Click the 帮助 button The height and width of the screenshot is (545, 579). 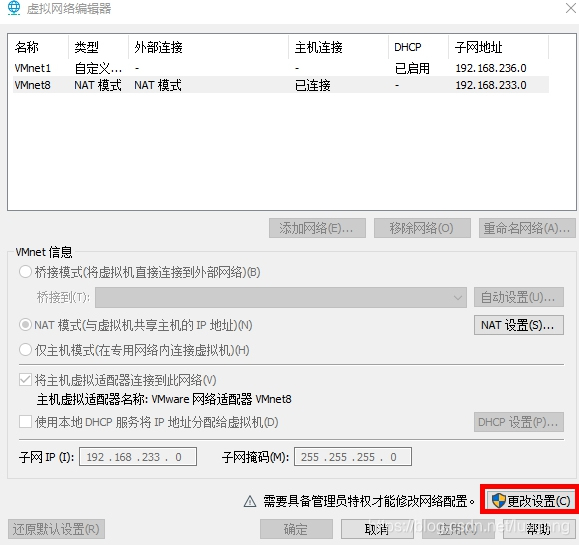click(x=539, y=529)
